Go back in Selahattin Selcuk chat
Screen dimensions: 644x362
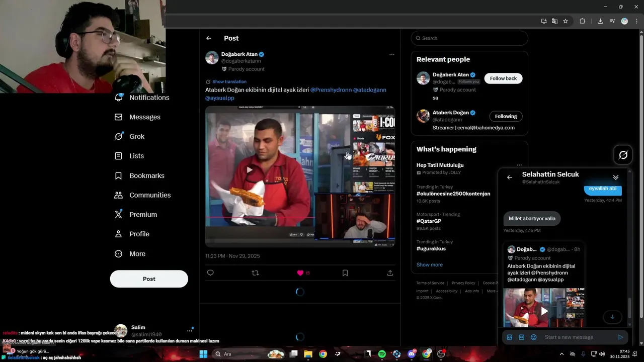point(510,177)
